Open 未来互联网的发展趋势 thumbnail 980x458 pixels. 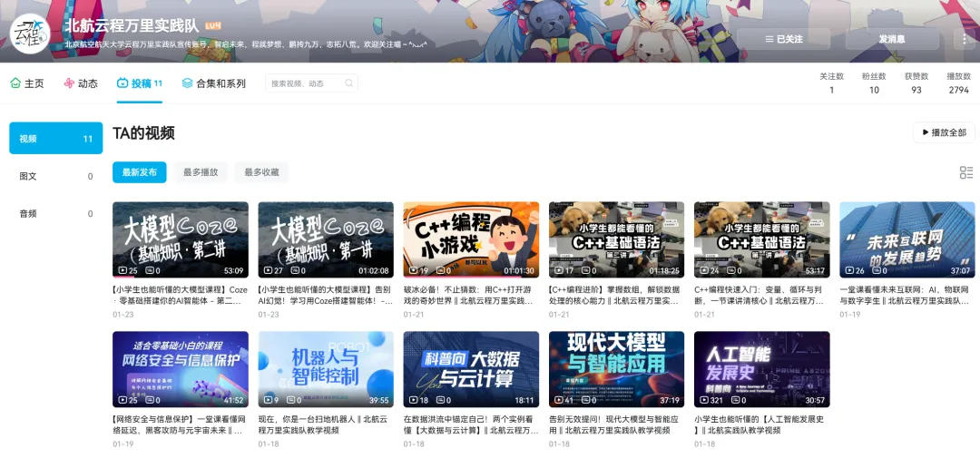click(906, 239)
